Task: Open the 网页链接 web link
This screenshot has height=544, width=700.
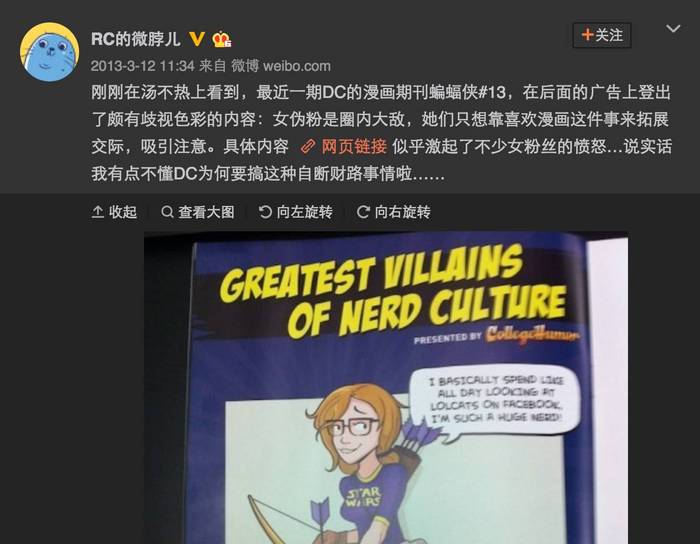Action: [354, 146]
